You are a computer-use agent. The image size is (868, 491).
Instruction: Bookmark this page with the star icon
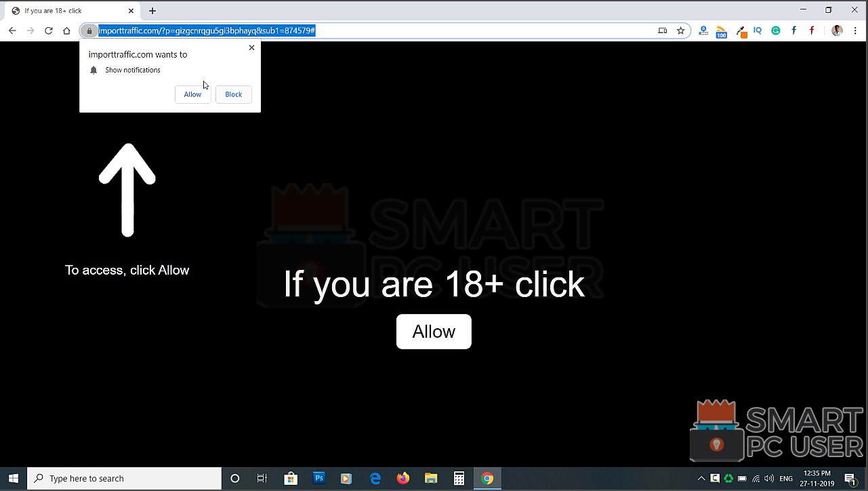[x=680, y=31]
